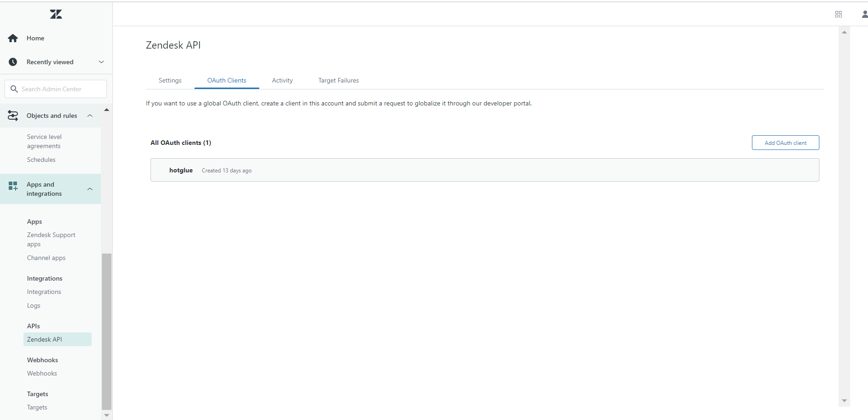Open the Targets link under Targets heading
The image size is (868, 420).
[x=37, y=407]
